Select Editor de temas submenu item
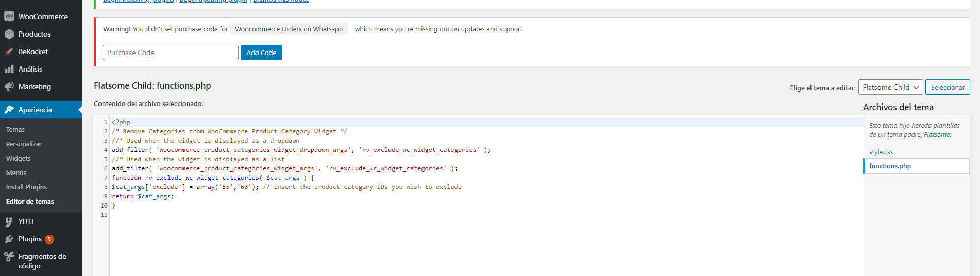Image resolution: width=980 pixels, height=276 pixels. (x=30, y=201)
